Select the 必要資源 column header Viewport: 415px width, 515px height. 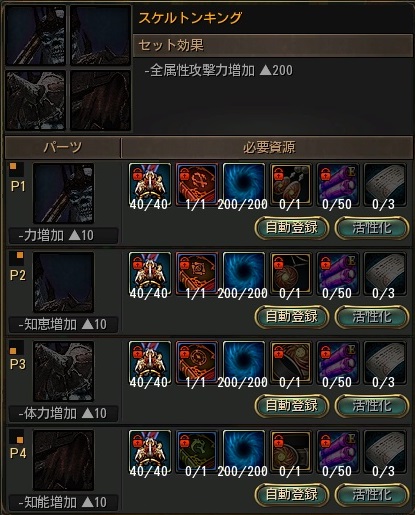coord(268,147)
